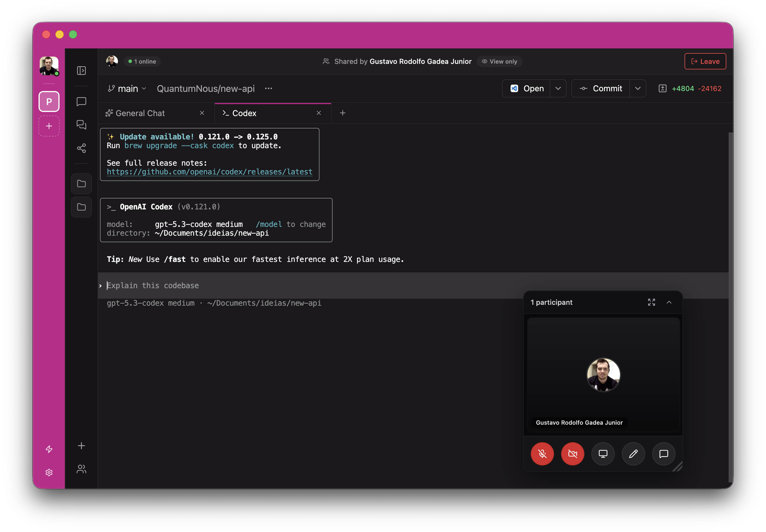Image resolution: width=766 pixels, height=532 pixels.
Task: Click the Open button
Action: click(x=526, y=88)
